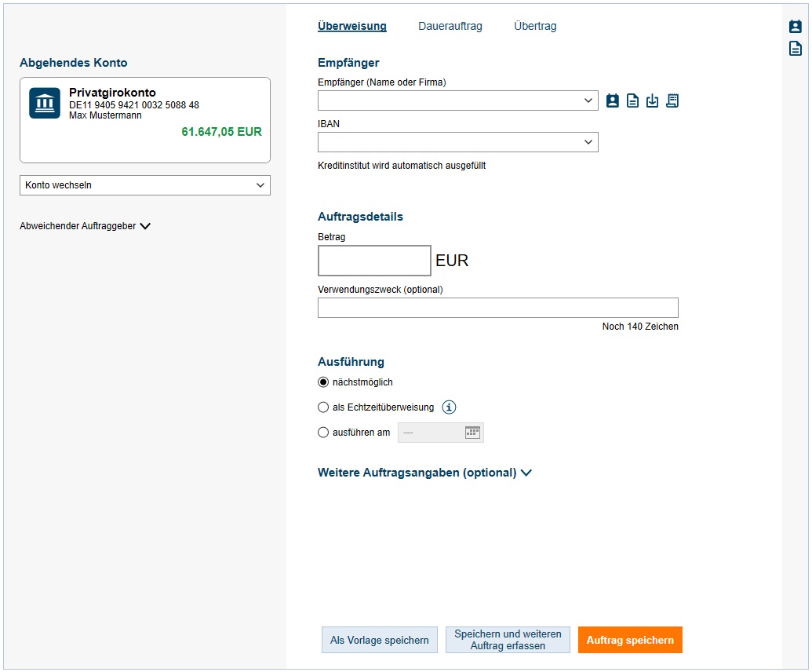Expand Weitere Auftragsangaben section
Image resolution: width=812 pixels, height=672 pixels.
424,473
